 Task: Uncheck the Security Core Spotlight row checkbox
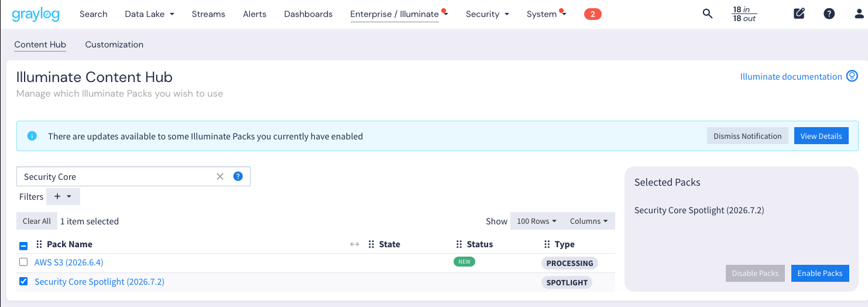point(23,281)
